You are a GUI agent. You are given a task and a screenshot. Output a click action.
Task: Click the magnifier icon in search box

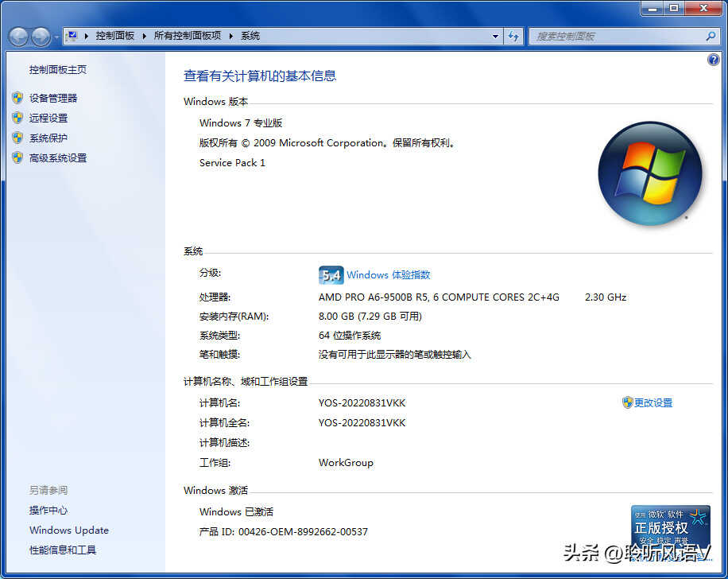711,37
